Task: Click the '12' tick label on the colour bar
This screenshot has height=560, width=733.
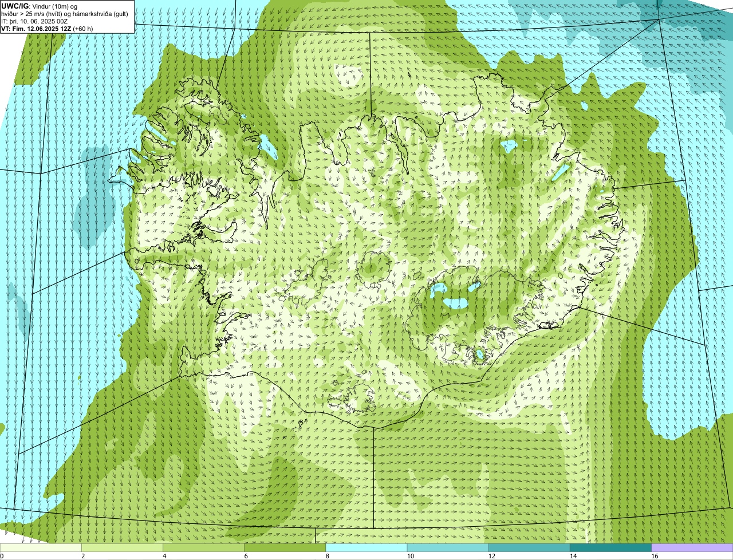Action: point(492,556)
